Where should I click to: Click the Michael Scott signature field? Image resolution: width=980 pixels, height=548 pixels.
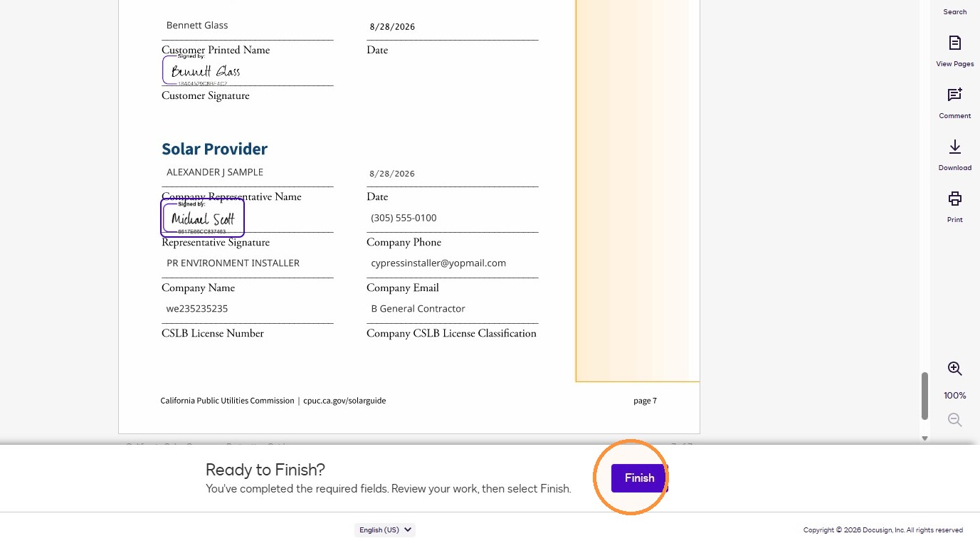coord(203,218)
